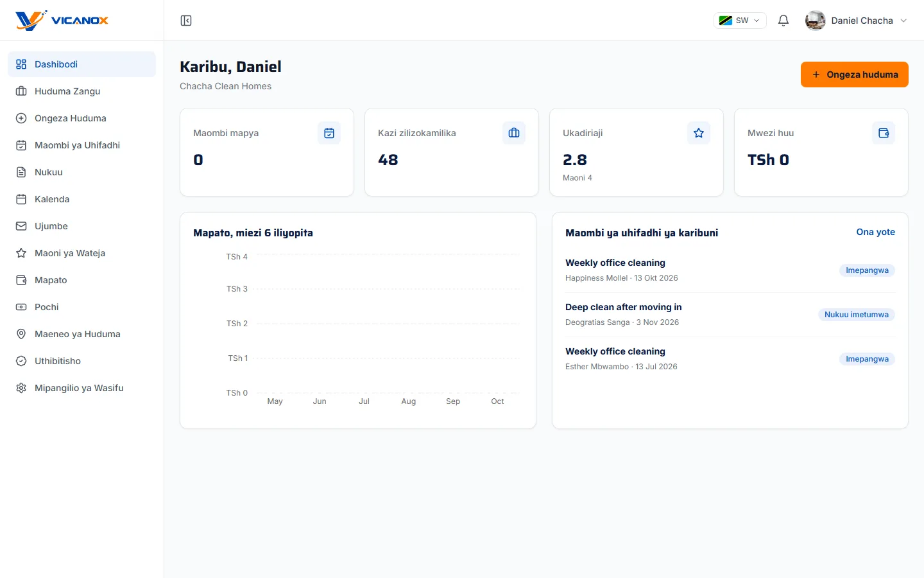
Task: Click the Kalenda calendar icon
Action: [x=21, y=199]
